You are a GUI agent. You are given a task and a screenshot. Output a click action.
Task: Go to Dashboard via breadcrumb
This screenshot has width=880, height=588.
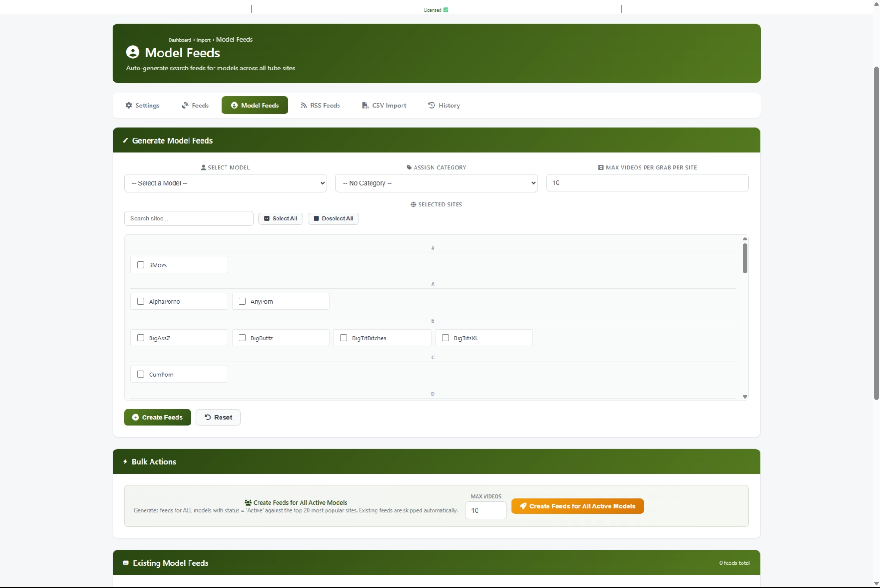(x=180, y=40)
